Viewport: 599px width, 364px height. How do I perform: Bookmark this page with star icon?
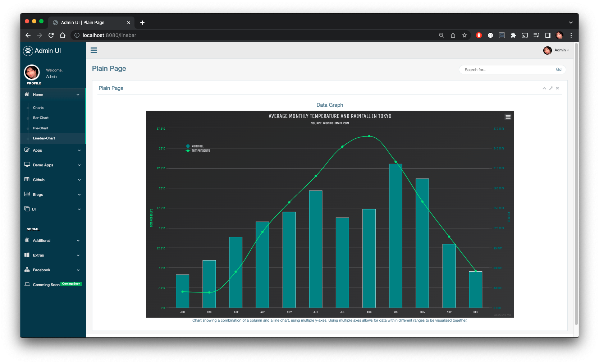tap(465, 35)
